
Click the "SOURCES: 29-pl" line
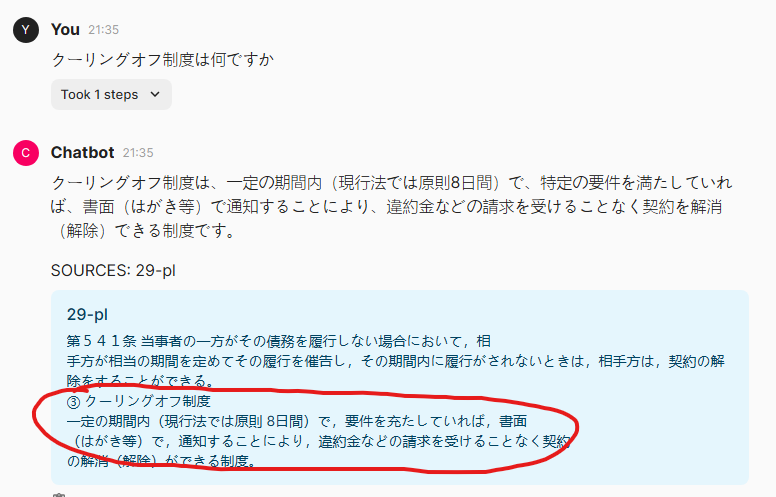click(x=113, y=270)
